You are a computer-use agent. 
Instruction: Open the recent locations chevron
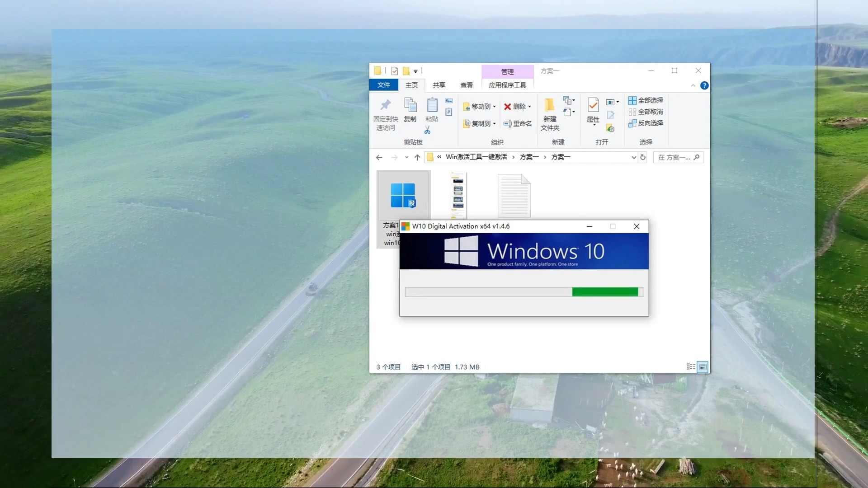406,157
